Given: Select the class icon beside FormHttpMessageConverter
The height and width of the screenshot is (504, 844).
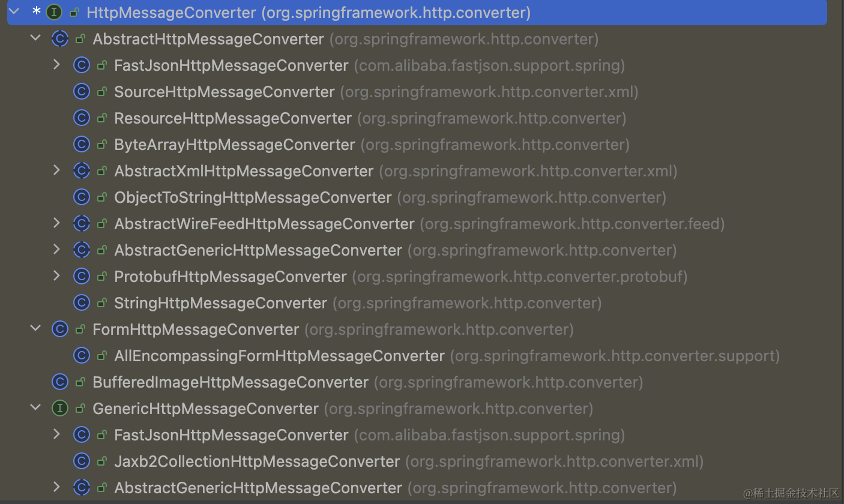Looking at the screenshot, I should pyautogui.click(x=60, y=329).
